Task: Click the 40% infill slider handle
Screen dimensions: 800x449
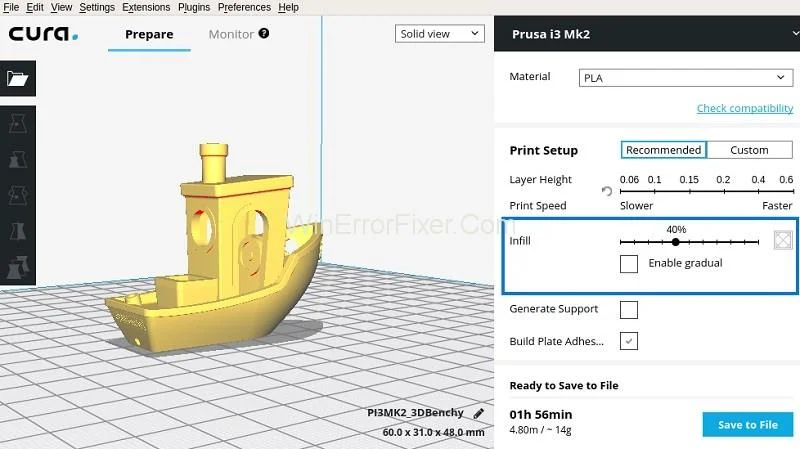Action: (676, 242)
